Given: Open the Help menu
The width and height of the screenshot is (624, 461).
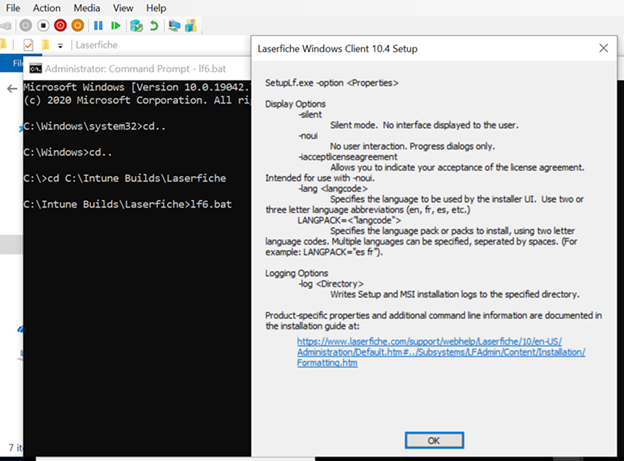Looking at the screenshot, I should click(x=156, y=8).
